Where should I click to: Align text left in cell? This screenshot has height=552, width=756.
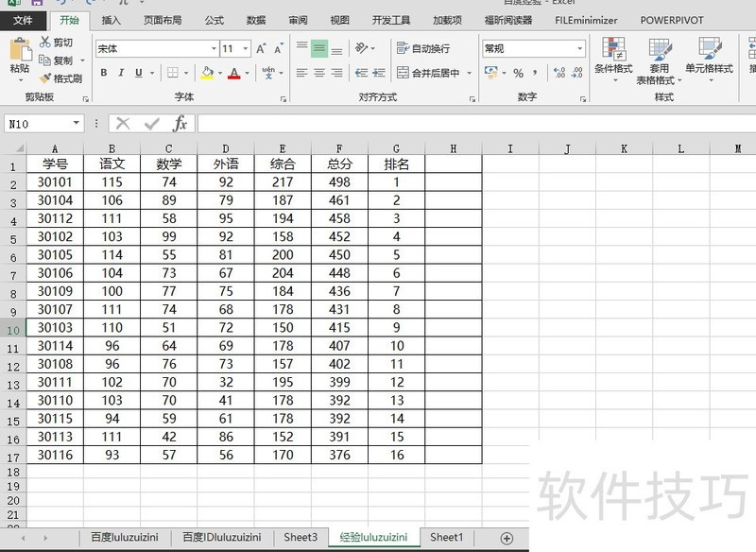[301, 73]
